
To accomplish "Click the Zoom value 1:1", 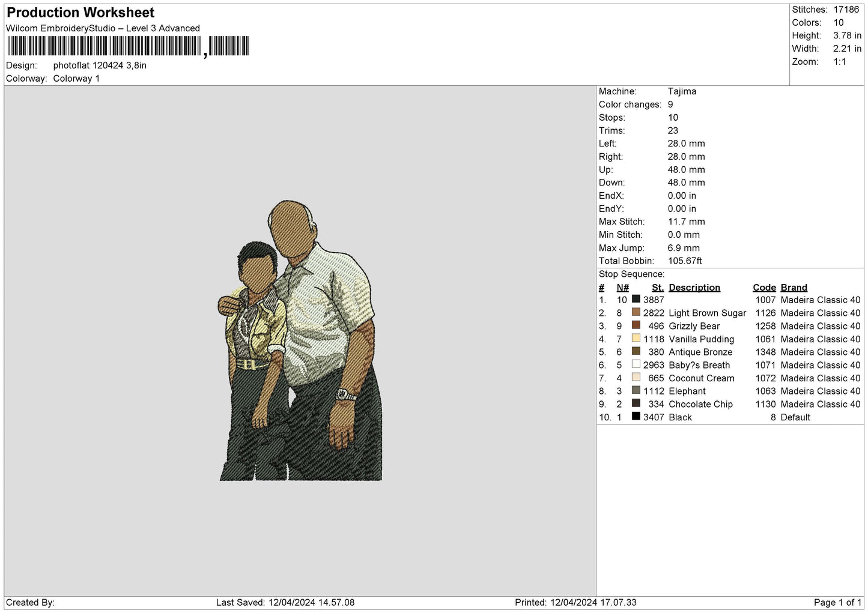I will pyautogui.click(x=840, y=62).
